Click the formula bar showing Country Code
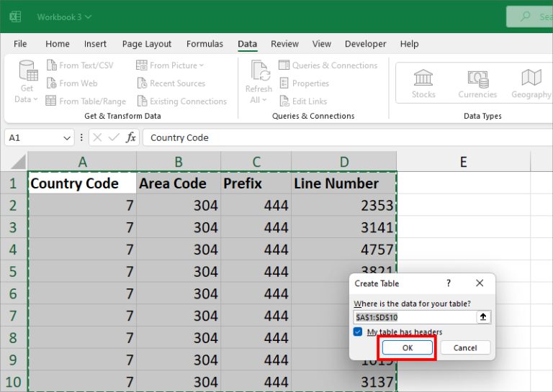Screen dimensions: 553x392 pos(346,137)
